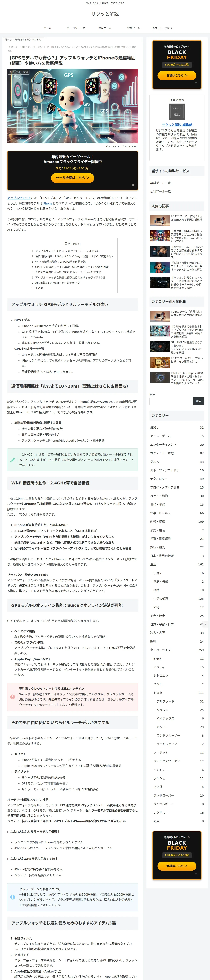Open the 売買 subcategory
Viewport: 210px width, 980px height.
pyautogui.click(x=178, y=821)
